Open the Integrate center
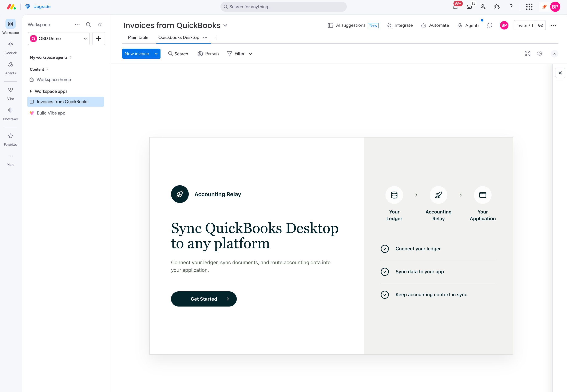Screen dimensions: 567x392 pyautogui.click(x=400, y=25)
